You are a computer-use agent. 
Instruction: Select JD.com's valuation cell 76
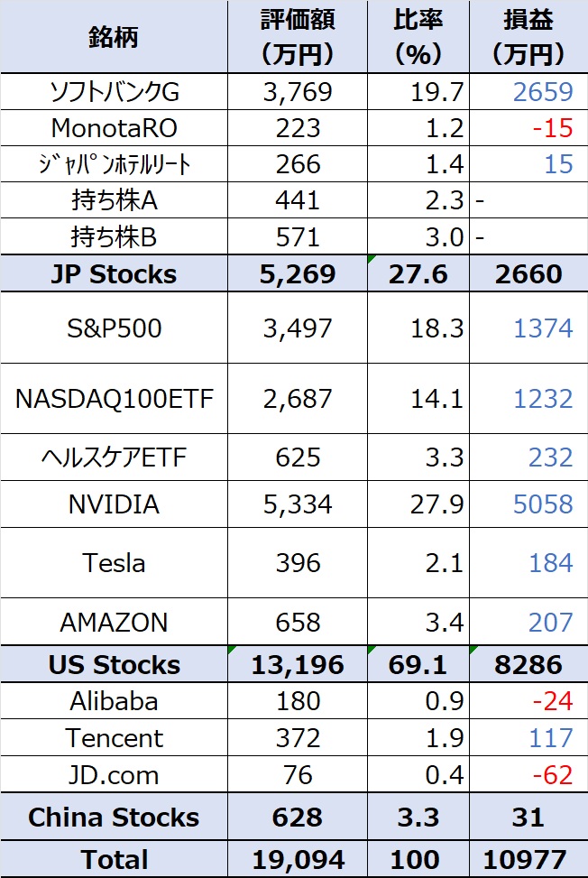coord(298,775)
